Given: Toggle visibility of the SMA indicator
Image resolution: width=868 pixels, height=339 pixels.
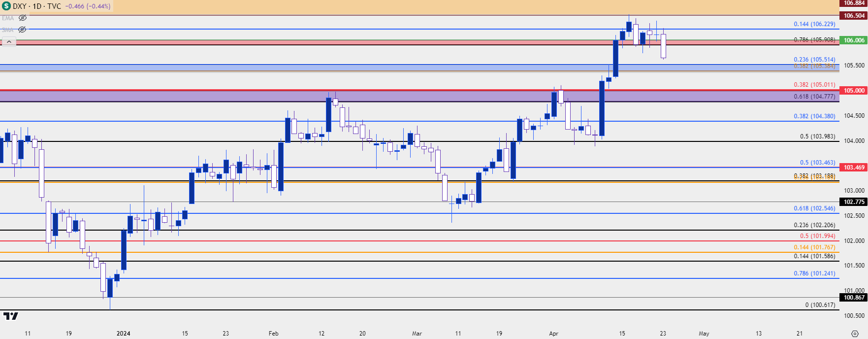Looking at the screenshot, I should pos(22,30).
